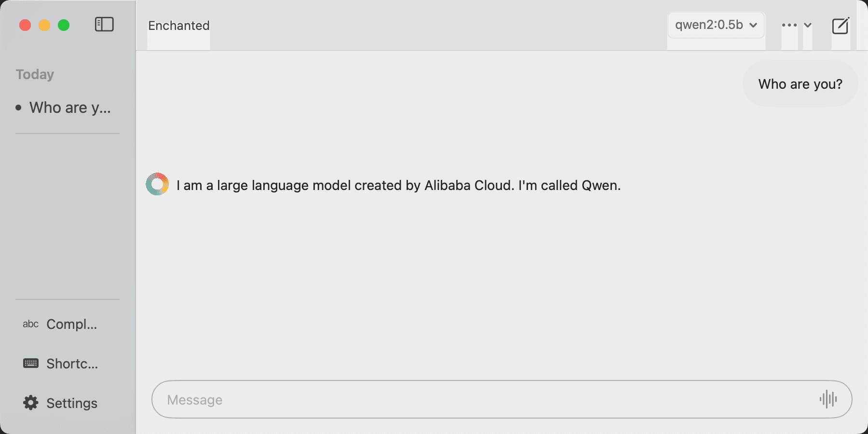The image size is (868, 434).
Task: Click the bullet dot beside the conversation
Action: [18, 108]
